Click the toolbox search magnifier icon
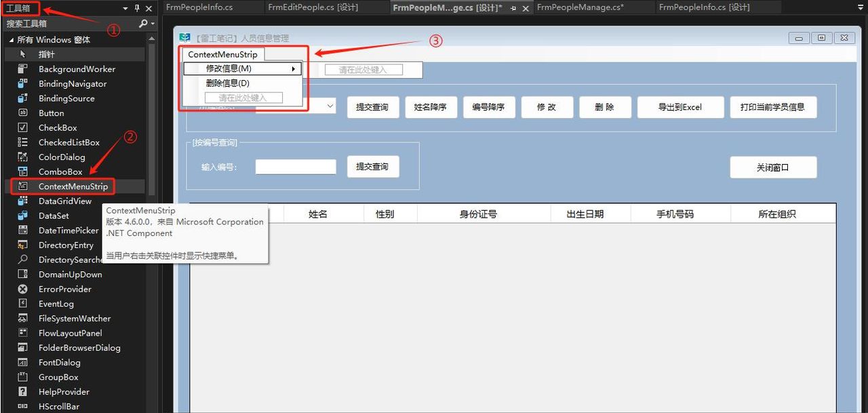Viewport: 868px width, 413px height. click(x=143, y=24)
